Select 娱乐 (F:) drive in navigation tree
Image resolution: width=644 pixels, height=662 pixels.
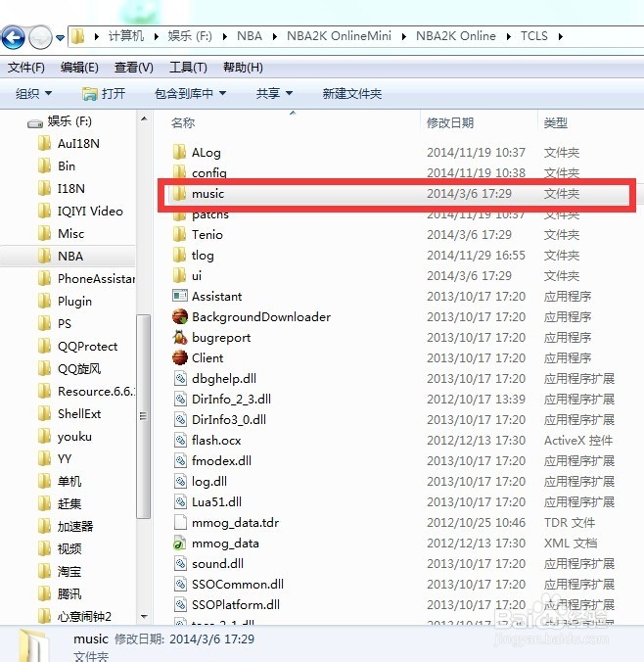pyautogui.click(x=60, y=121)
